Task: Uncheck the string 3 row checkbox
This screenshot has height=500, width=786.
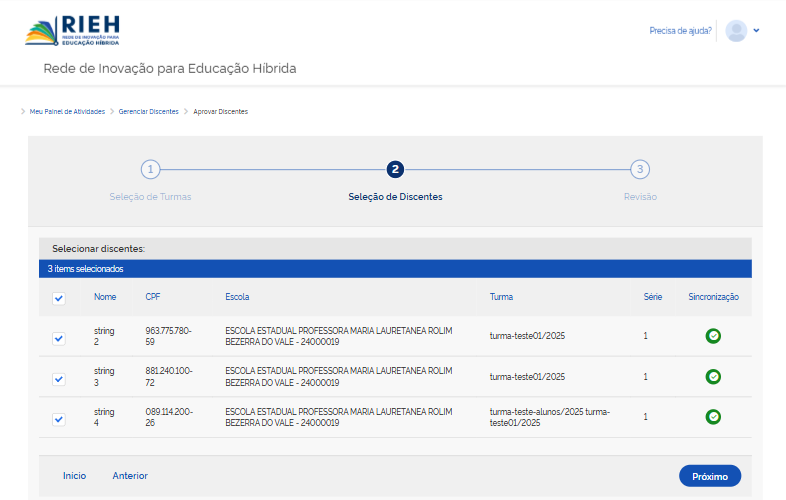Action: click(x=59, y=379)
